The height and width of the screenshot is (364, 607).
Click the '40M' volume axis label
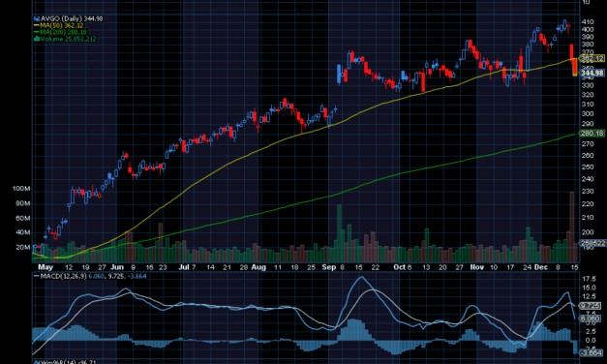[x=23, y=232]
